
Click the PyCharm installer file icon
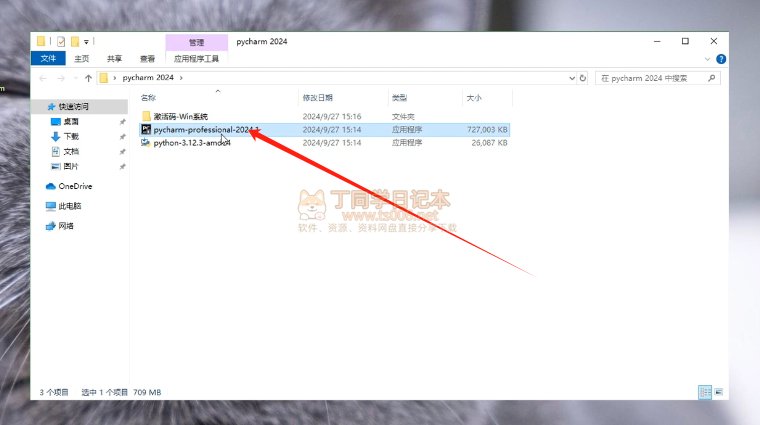(146, 129)
